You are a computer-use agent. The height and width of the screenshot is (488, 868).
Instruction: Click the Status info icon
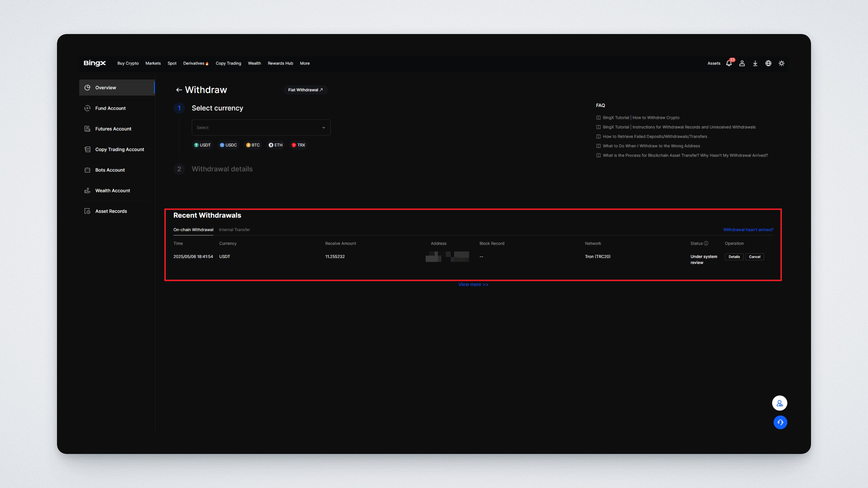point(706,243)
